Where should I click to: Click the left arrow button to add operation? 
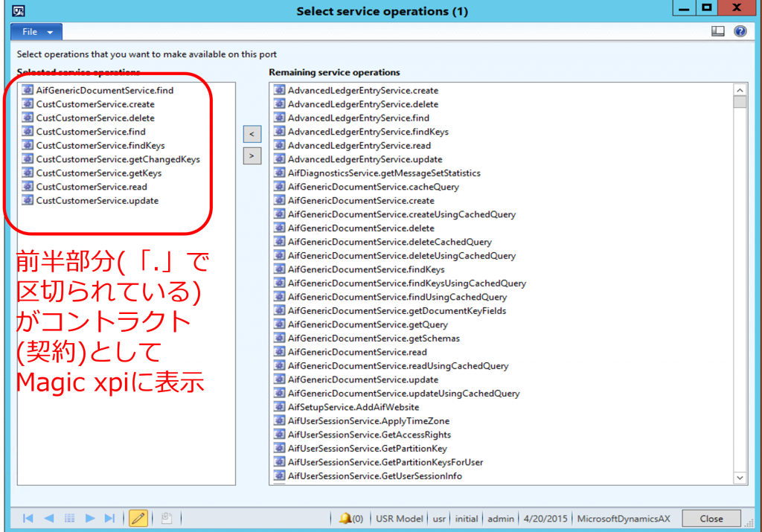[252, 134]
